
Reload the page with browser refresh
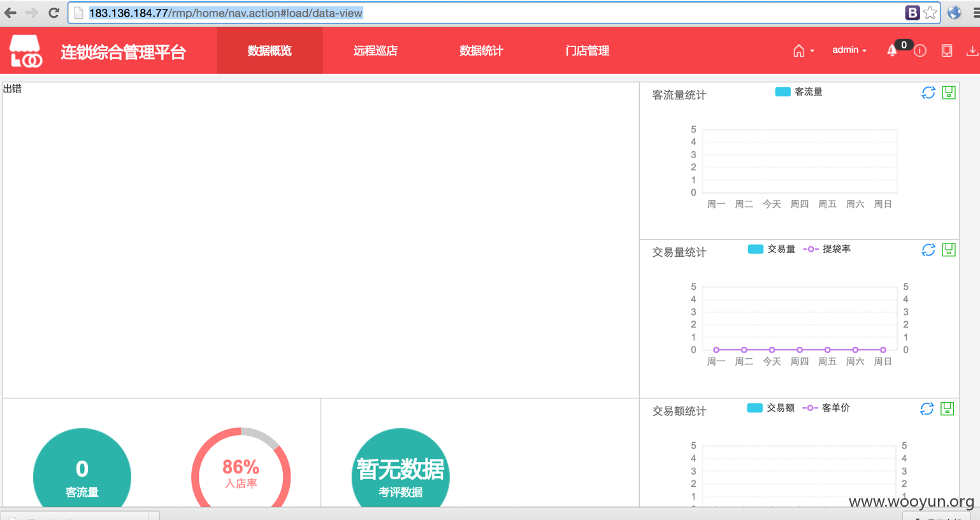pyautogui.click(x=54, y=13)
